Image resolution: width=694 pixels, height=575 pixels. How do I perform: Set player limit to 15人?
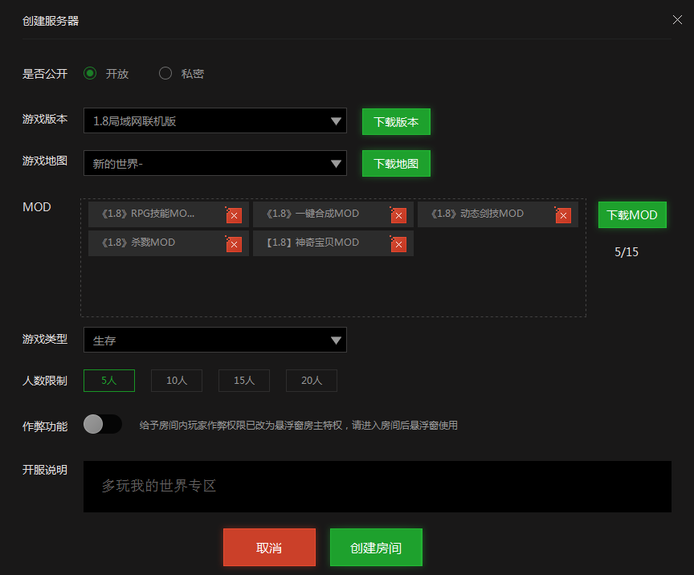[x=244, y=380]
